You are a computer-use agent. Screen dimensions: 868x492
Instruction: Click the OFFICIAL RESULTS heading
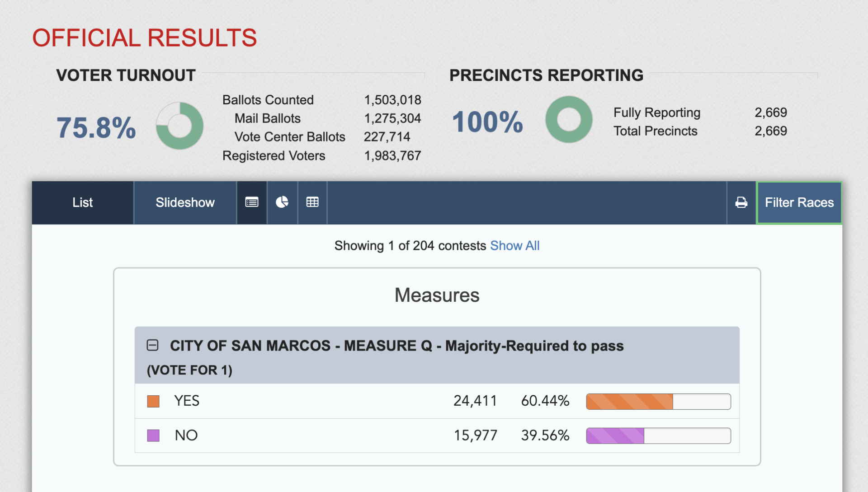(144, 38)
